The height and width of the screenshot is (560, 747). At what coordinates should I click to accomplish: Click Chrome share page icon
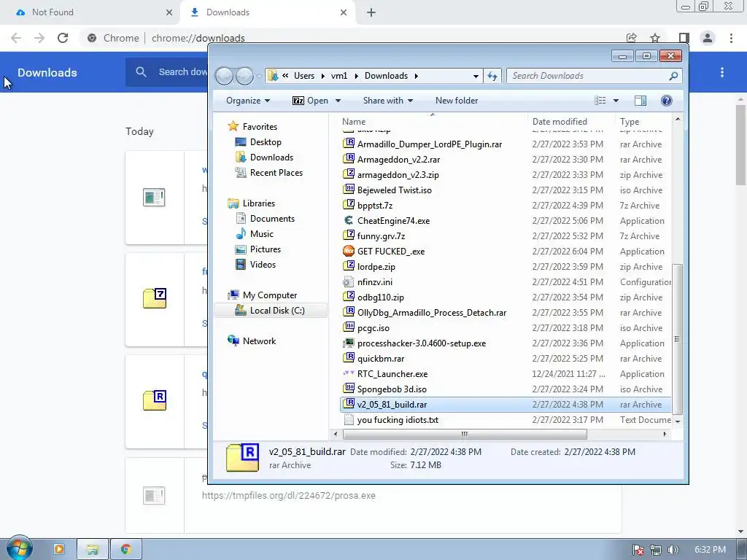(x=631, y=38)
